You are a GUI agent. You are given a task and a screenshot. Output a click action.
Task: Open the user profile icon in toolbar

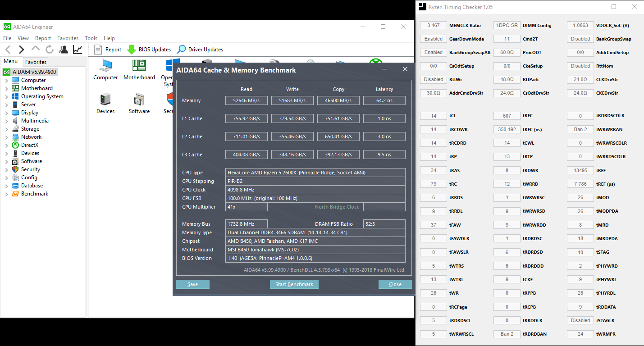point(64,50)
